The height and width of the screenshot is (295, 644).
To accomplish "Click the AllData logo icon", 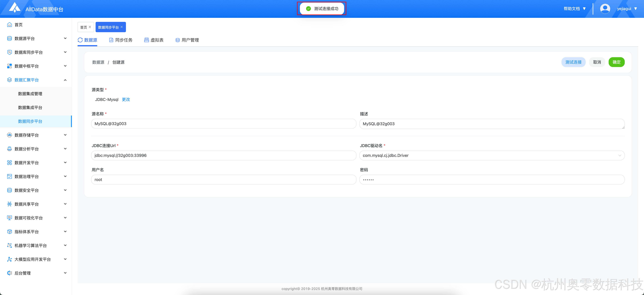I will (x=15, y=7).
